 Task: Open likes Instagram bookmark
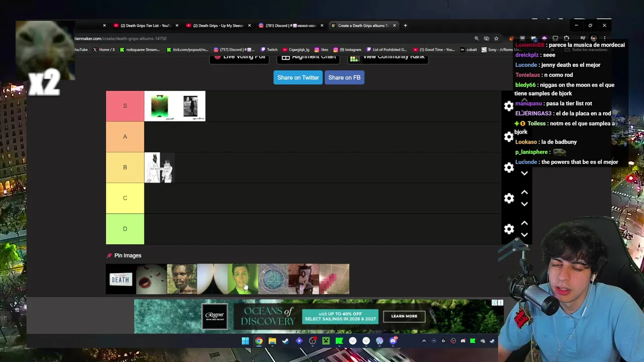pyautogui.click(x=321, y=49)
